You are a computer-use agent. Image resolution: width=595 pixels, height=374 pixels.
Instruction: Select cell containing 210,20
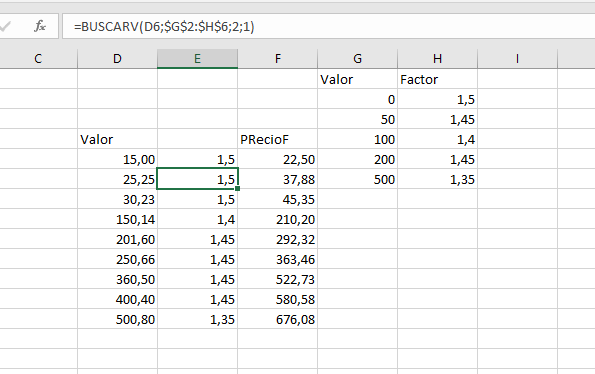[x=277, y=219]
